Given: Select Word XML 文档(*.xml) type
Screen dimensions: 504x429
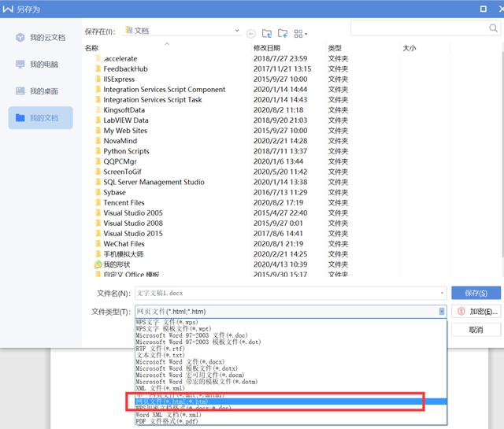Looking at the screenshot, I should pos(291,415).
